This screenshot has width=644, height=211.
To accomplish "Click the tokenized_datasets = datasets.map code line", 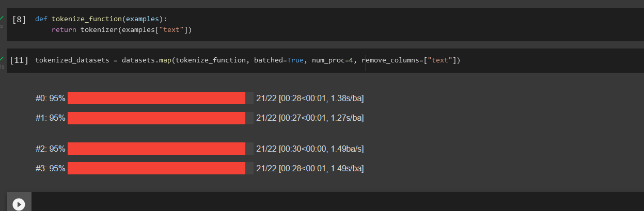I will coord(247,60).
